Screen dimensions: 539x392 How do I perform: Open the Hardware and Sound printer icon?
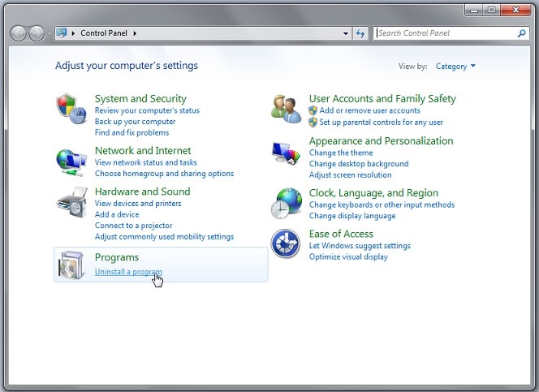tap(72, 202)
